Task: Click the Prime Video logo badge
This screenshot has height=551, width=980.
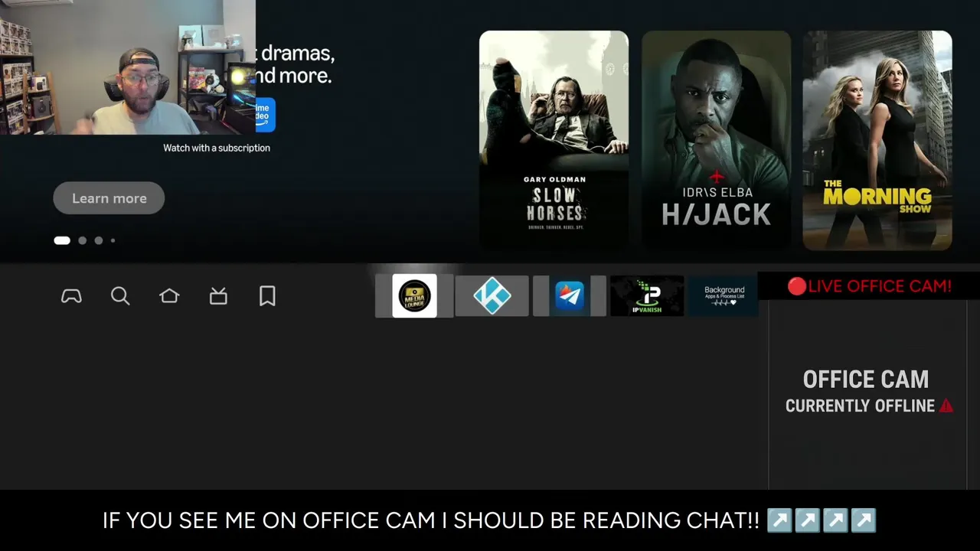Action: click(x=265, y=115)
